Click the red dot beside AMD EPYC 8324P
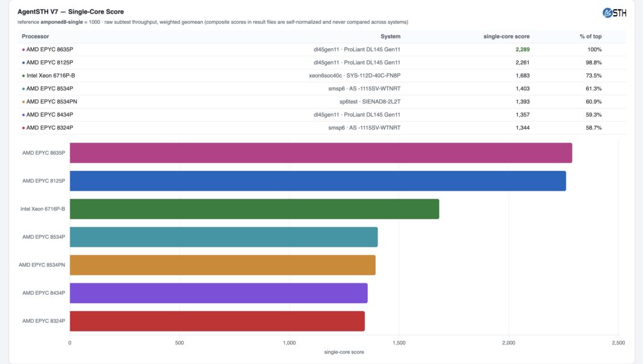This screenshot has height=364, width=643. pyautogui.click(x=23, y=128)
